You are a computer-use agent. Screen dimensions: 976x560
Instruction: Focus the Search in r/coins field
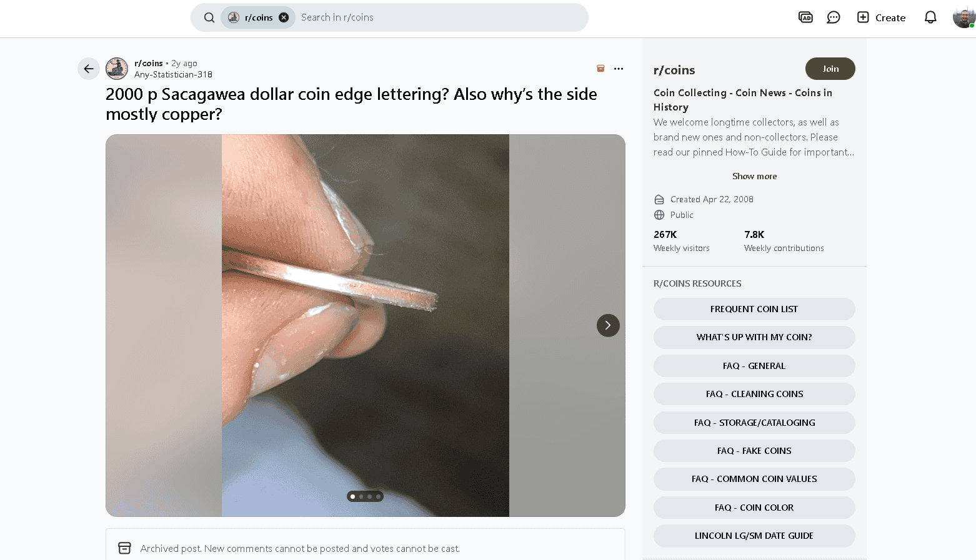coord(437,17)
